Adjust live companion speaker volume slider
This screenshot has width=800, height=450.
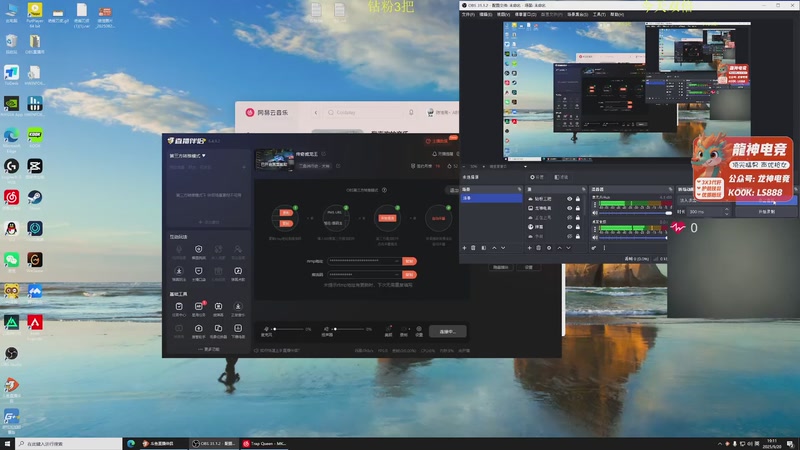point(349,329)
